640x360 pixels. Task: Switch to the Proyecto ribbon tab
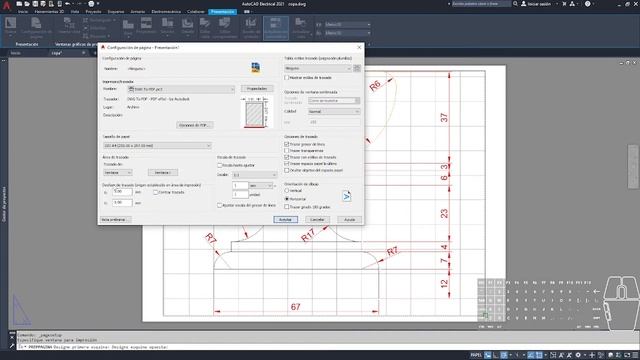coord(93,12)
